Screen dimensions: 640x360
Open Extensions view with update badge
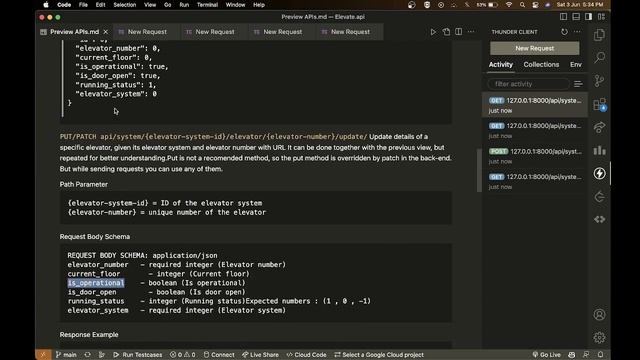pyautogui.click(x=599, y=104)
